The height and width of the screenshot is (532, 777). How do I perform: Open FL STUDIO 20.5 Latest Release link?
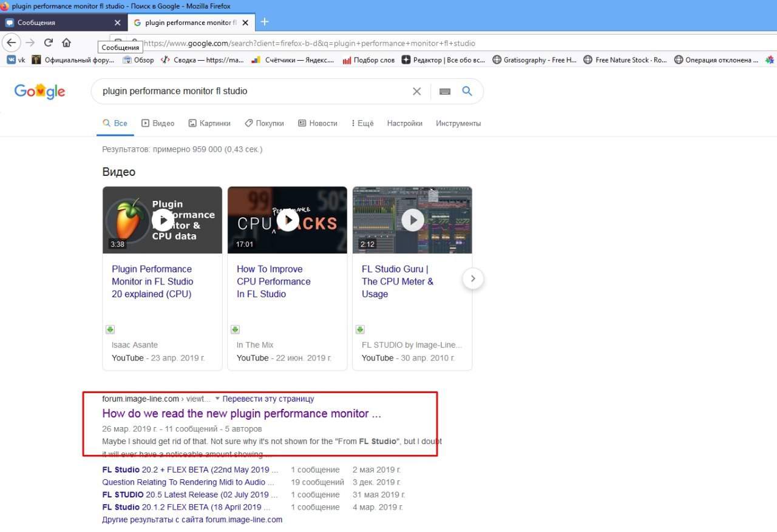pyautogui.click(x=191, y=494)
